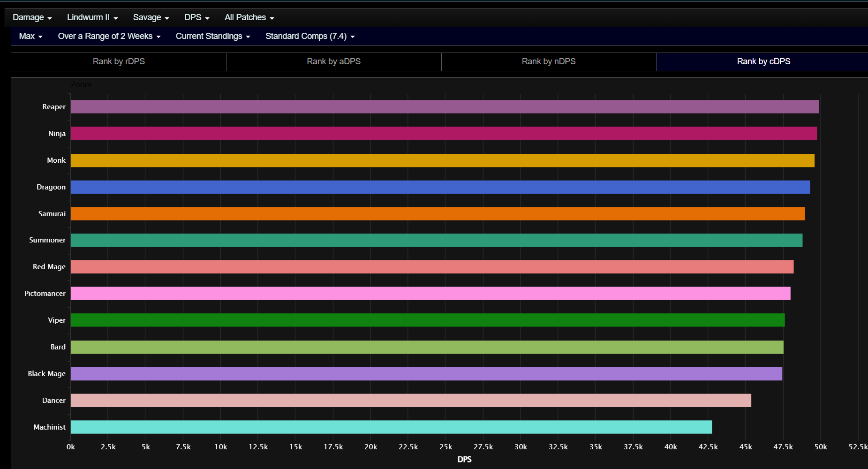The width and height of the screenshot is (868, 469).
Task: Switch to the Rank by aDPS tab
Action: point(334,61)
